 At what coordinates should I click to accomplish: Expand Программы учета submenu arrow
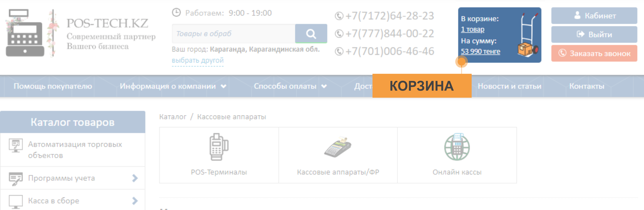tap(135, 178)
